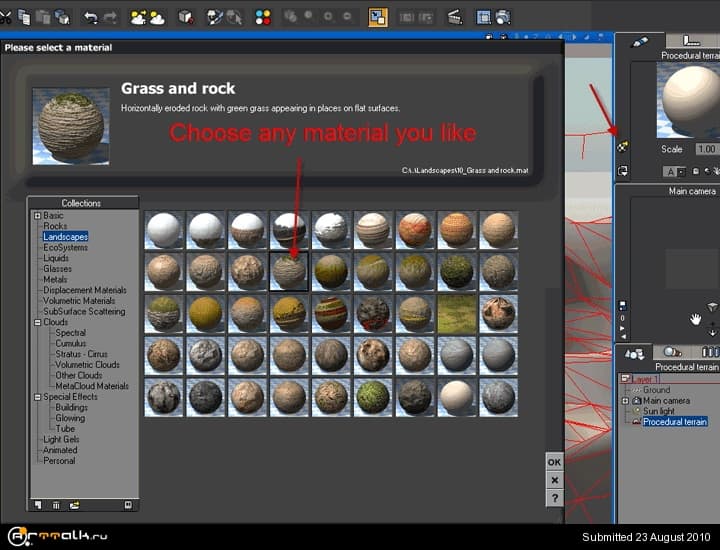Screen dimensions: 720x550
Task: Select the MetaCloud Materials collection
Action: [x=92, y=386]
